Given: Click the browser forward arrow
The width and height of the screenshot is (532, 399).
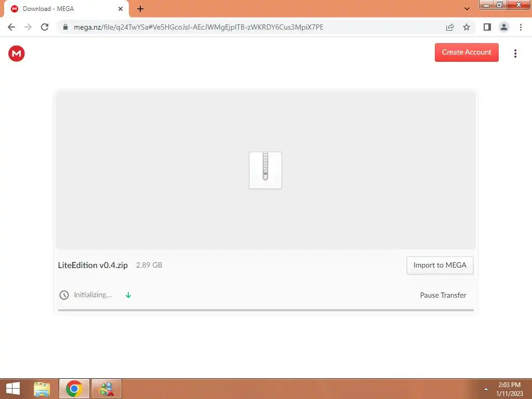Looking at the screenshot, I should 28,27.
